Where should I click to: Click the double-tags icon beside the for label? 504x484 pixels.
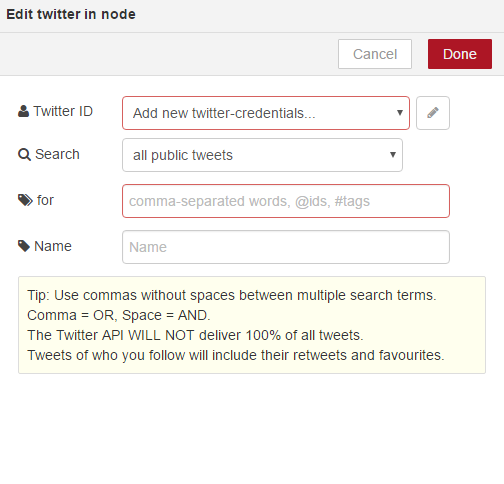[x=25, y=200]
